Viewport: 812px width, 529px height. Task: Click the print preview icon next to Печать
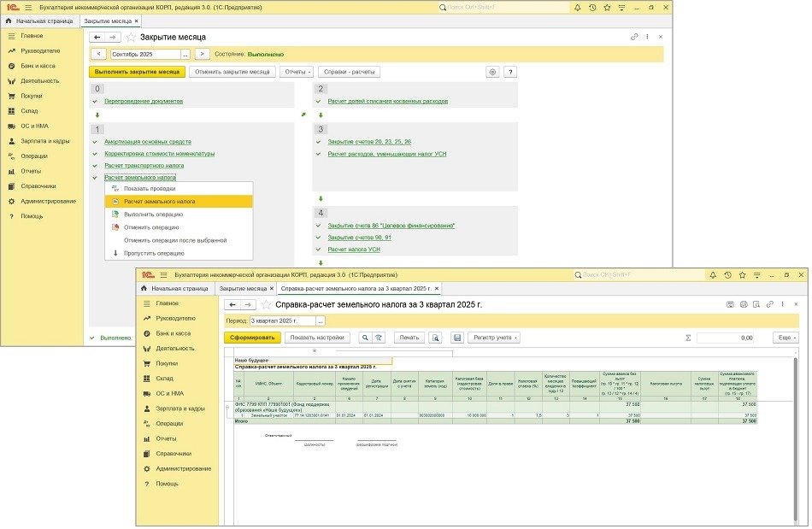point(436,338)
